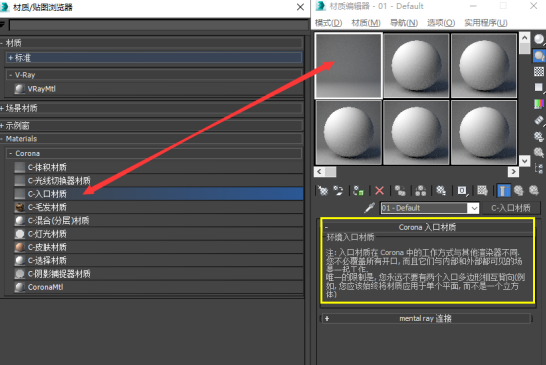Click the sample slots horizontal scrollbar right arrow
Viewport: 546px width, 365px height.
[513, 171]
